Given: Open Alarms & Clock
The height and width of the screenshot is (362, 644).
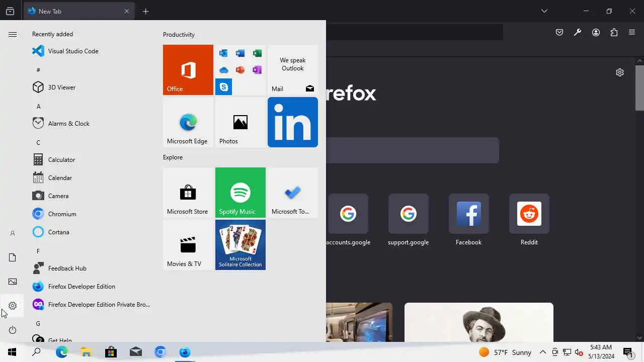Looking at the screenshot, I should [91, 124].
